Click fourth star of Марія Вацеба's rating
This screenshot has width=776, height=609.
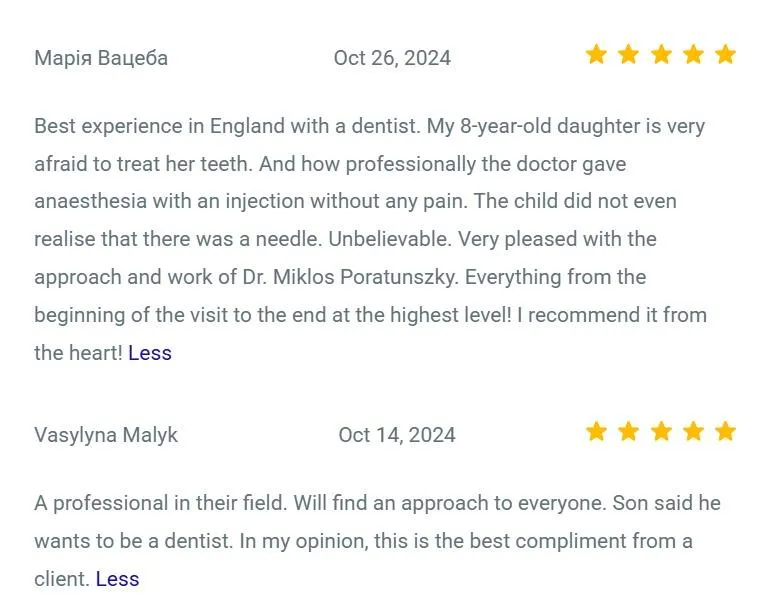click(x=693, y=54)
